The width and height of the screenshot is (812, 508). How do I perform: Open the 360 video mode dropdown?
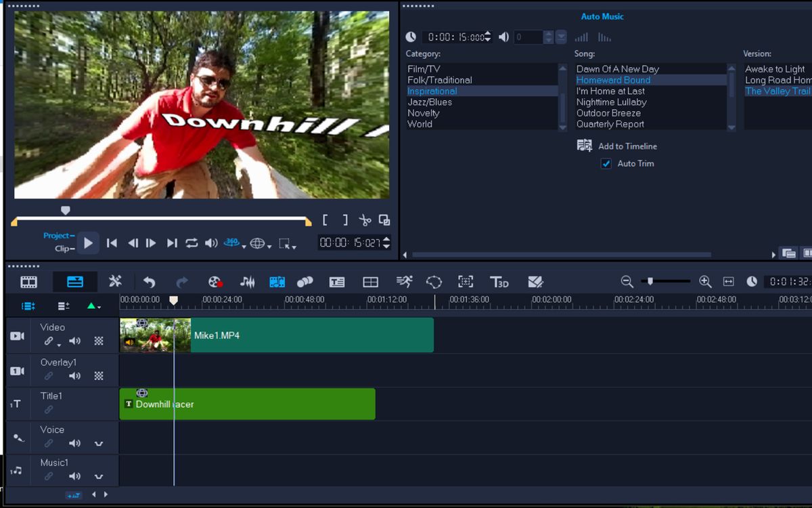pyautogui.click(x=244, y=247)
